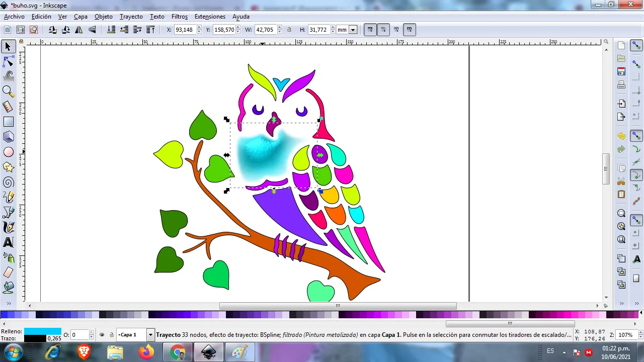
Task: Click Deselect icon in toolbar
Action: tap(34, 30)
